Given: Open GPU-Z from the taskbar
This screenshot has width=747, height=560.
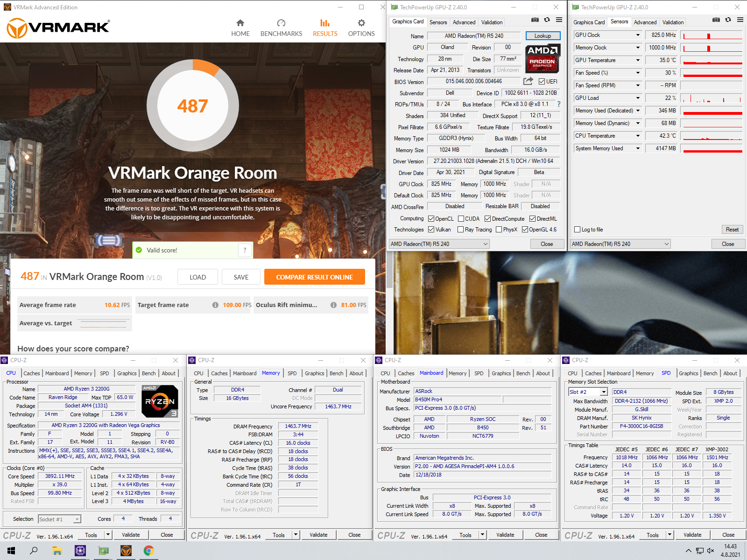Looking at the screenshot, I should tap(103, 551).
